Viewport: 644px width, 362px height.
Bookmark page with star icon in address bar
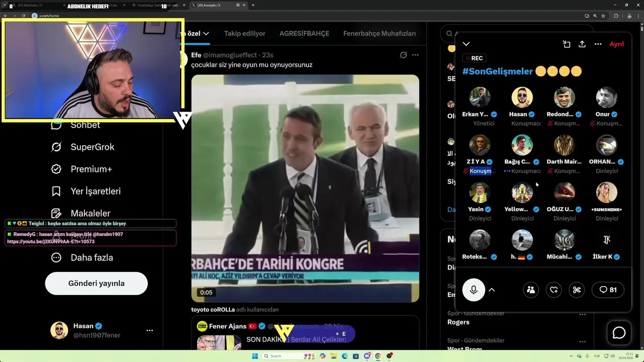coord(603,16)
